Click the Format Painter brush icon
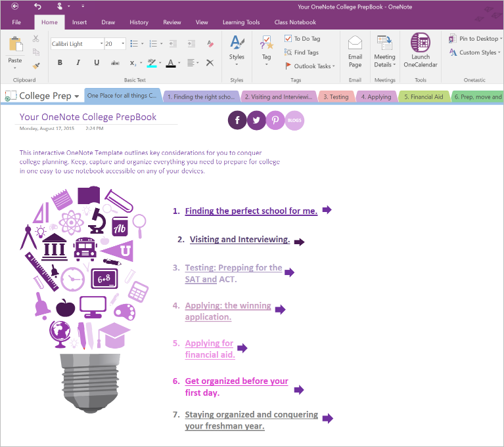This screenshot has height=447, width=504. pyautogui.click(x=35, y=66)
